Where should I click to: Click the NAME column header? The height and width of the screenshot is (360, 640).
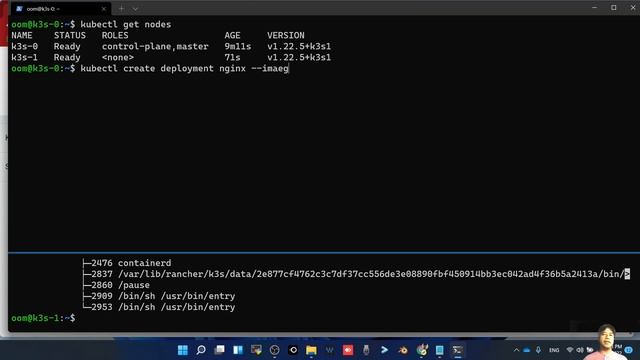[x=22, y=36]
